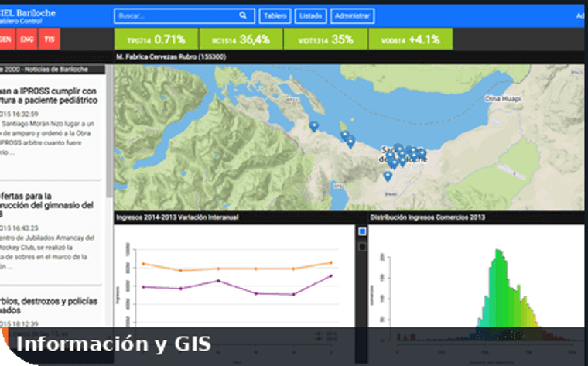This screenshot has height=366, width=588.
Task: Select the dark square chart toggle
Action: pyautogui.click(x=362, y=247)
